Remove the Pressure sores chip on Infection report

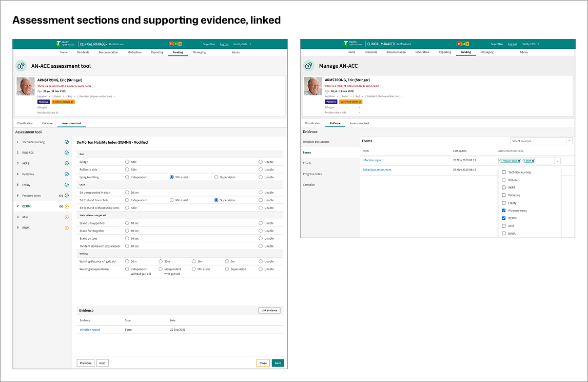point(519,161)
